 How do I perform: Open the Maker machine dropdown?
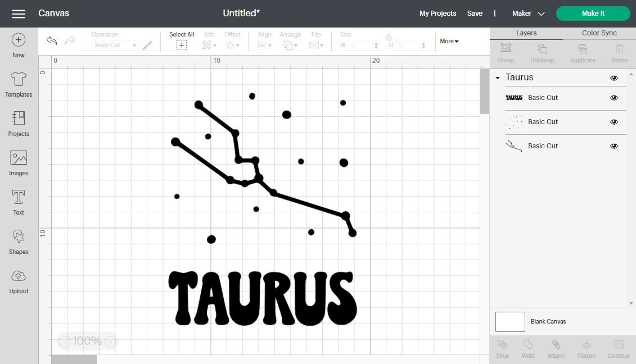527,13
